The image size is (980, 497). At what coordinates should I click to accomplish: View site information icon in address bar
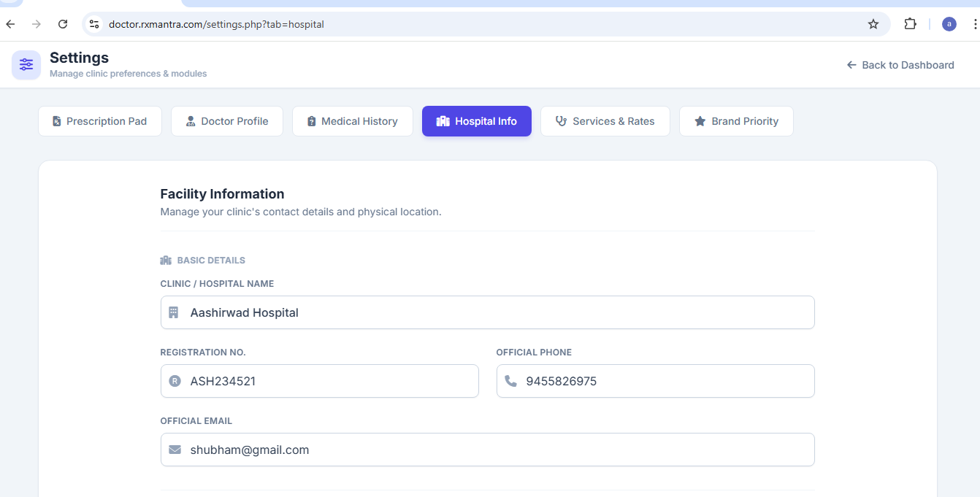[x=94, y=24]
